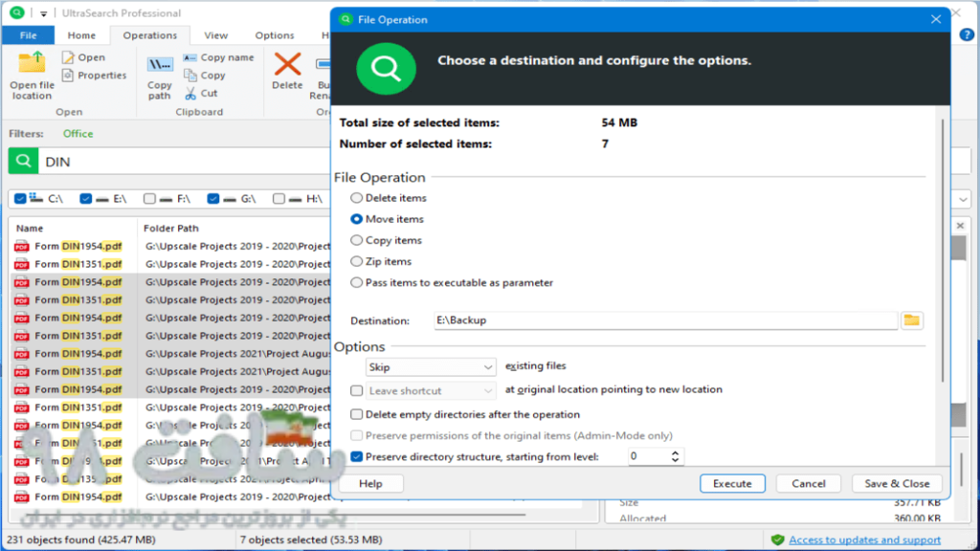
Task: Click the UltraSearch app icon in title bar
Action: pos(17,12)
